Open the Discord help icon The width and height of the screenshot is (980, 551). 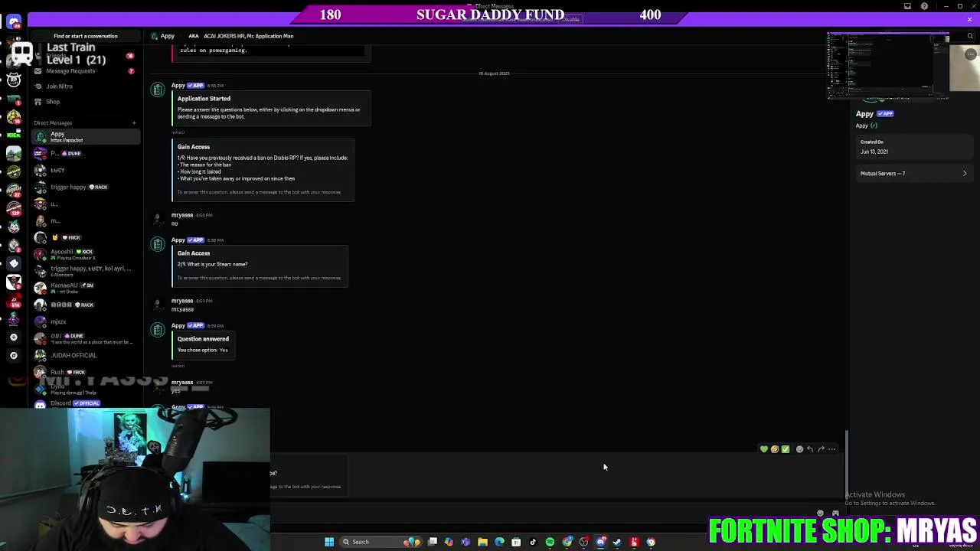pyautogui.click(x=924, y=6)
